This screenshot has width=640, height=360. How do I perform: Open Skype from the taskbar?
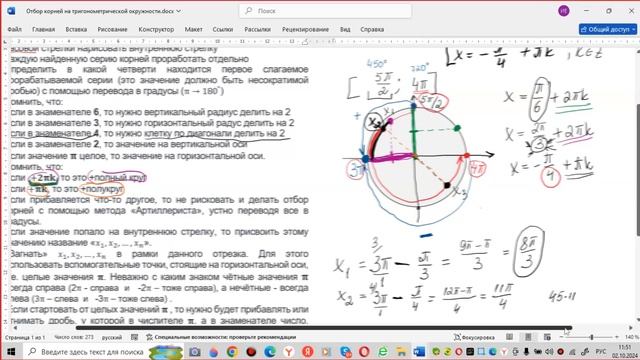pyautogui.click(x=346, y=351)
